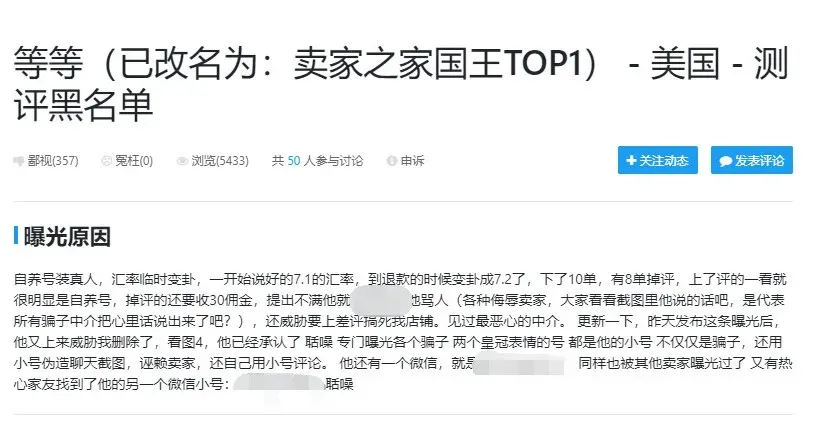Click the 人参与讨论 discussion label
Screen dimensions: 831x432
tap(333, 161)
